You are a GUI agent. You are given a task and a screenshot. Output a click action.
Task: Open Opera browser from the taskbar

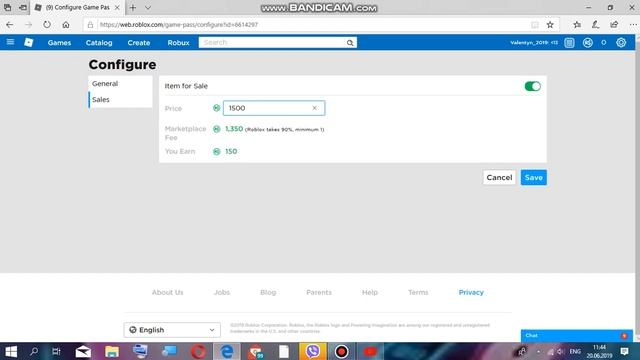point(199,351)
